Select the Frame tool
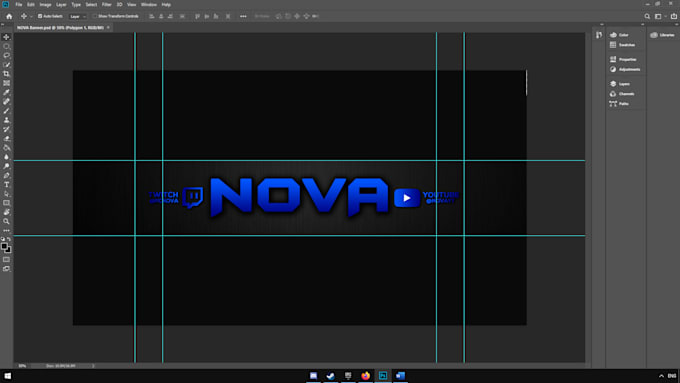This screenshot has height=383, width=680. (6, 83)
